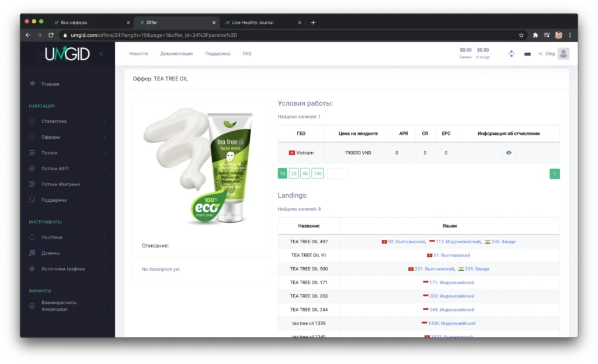Click the custom page length input field
Image resolution: width=598 pixels, height=364 pixels.
[338, 174]
